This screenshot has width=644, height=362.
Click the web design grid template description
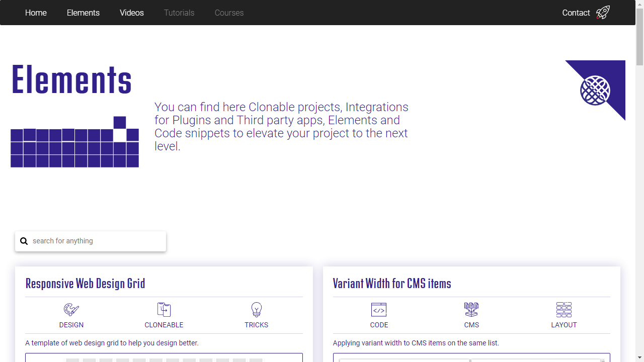point(112,343)
